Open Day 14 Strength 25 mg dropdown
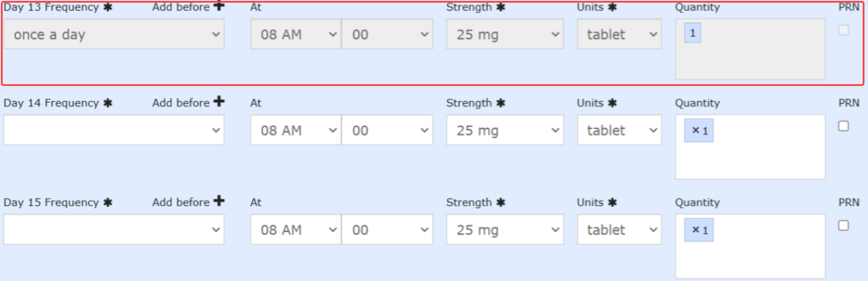 (505, 130)
